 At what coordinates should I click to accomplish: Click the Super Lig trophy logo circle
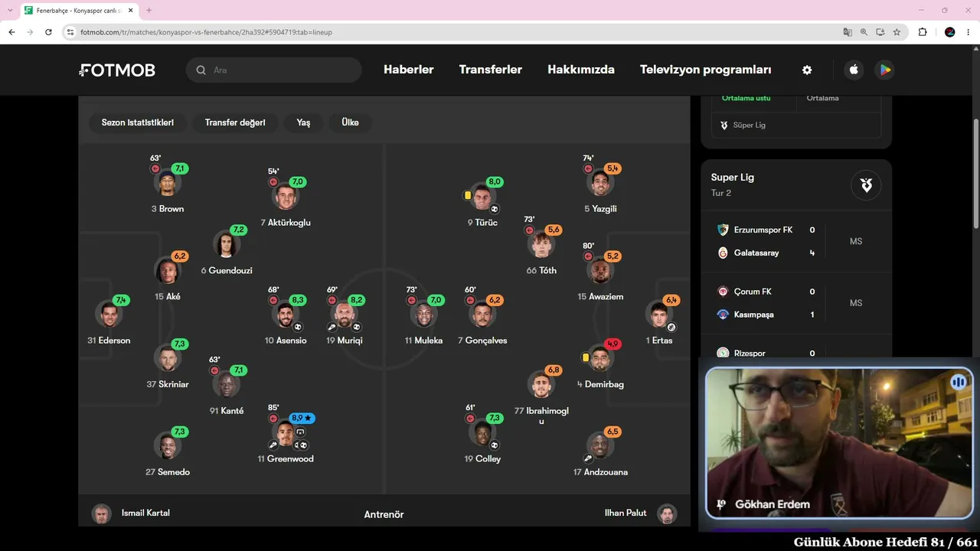click(x=866, y=185)
